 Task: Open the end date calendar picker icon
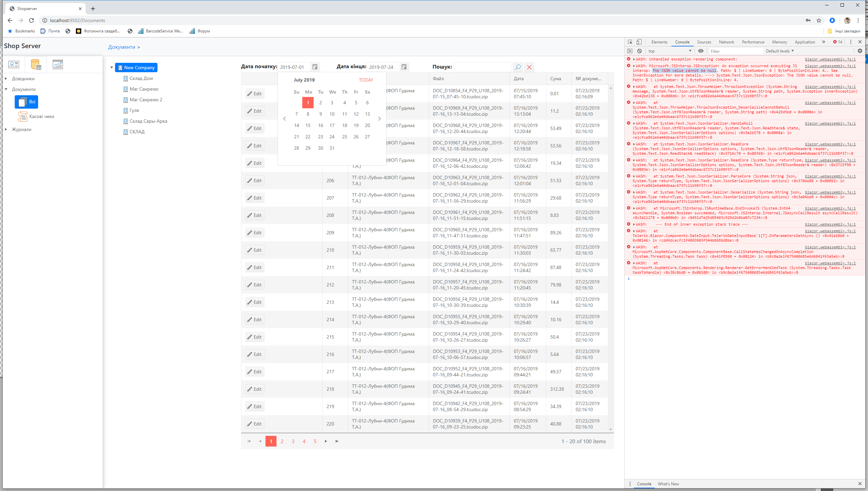point(404,67)
